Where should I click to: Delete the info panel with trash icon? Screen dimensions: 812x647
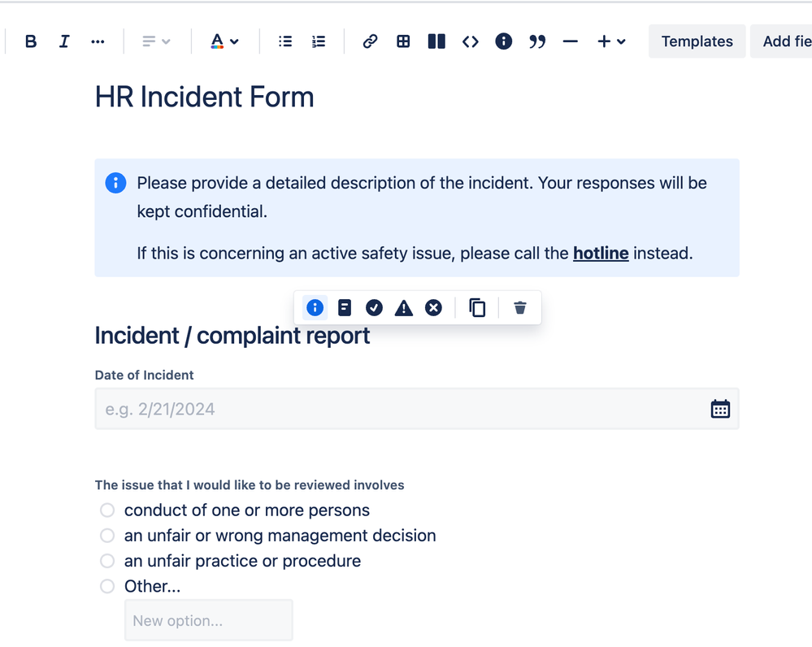click(x=520, y=308)
